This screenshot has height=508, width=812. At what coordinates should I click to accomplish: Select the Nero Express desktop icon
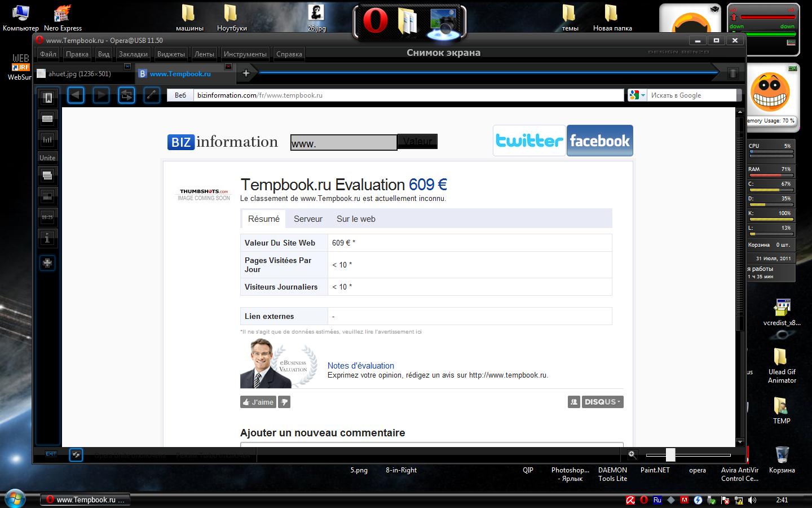coord(63,18)
